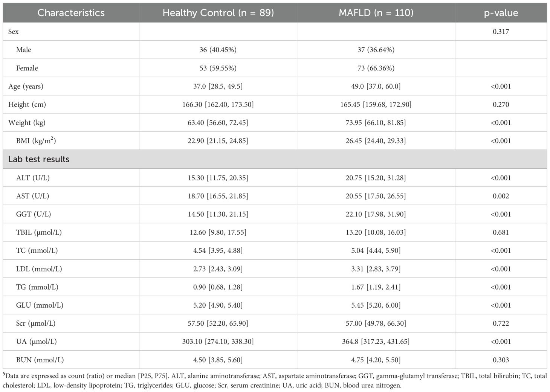Select the Healthy Control (n = 89) header
Screen dimensions: 550x392
[x=218, y=13]
